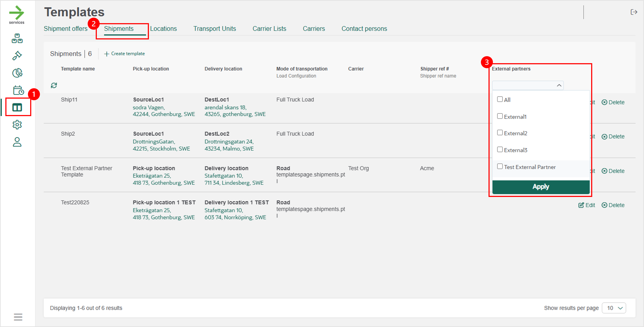Check the External3 checkbox
644x327 pixels.
coord(500,150)
